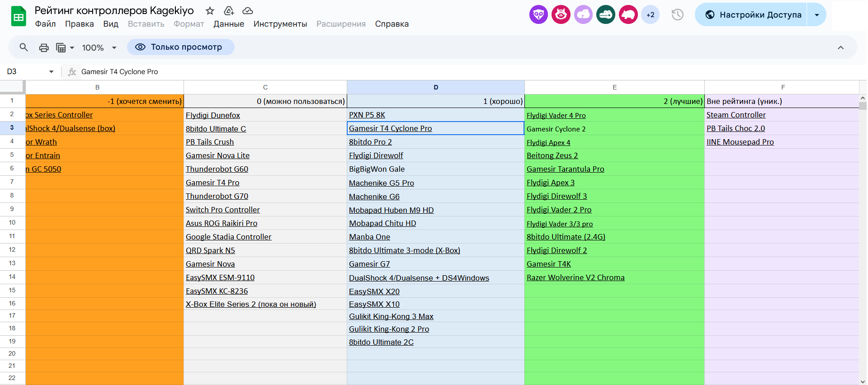Select the "Вне рейтинга (уник.)" header cell
This screenshot has height=385, width=868.
[782, 101]
